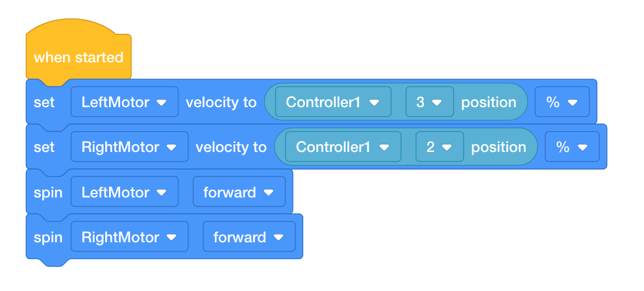Screen dimensions: 644x291
Task: Select the yellow 'when started' hat block
Action: tap(79, 57)
